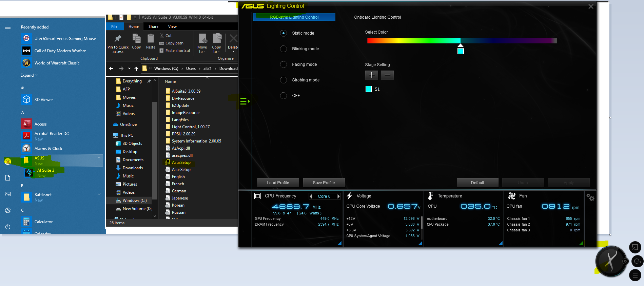Click CPU Frequency chip icon
The width and height of the screenshot is (644, 286).
click(x=257, y=196)
